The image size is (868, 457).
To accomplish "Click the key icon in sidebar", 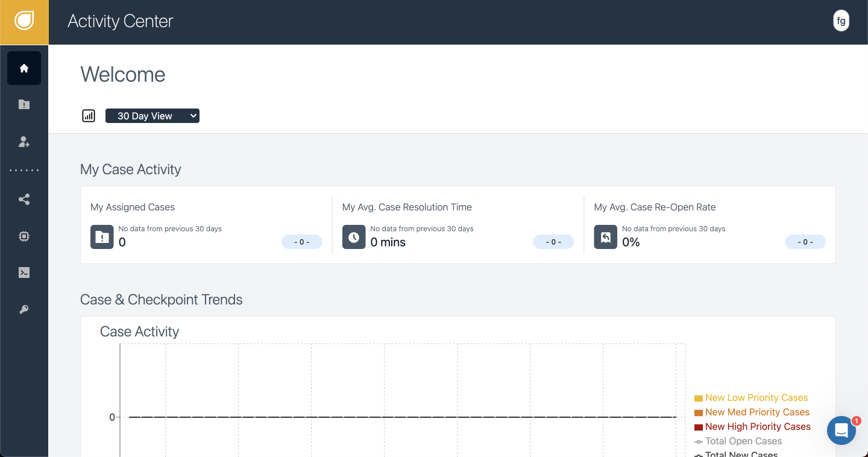I will coord(24,309).
